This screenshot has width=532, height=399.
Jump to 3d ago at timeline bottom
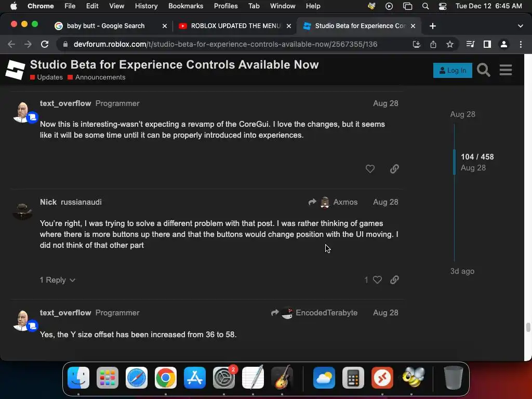click(x=462, y=271)
